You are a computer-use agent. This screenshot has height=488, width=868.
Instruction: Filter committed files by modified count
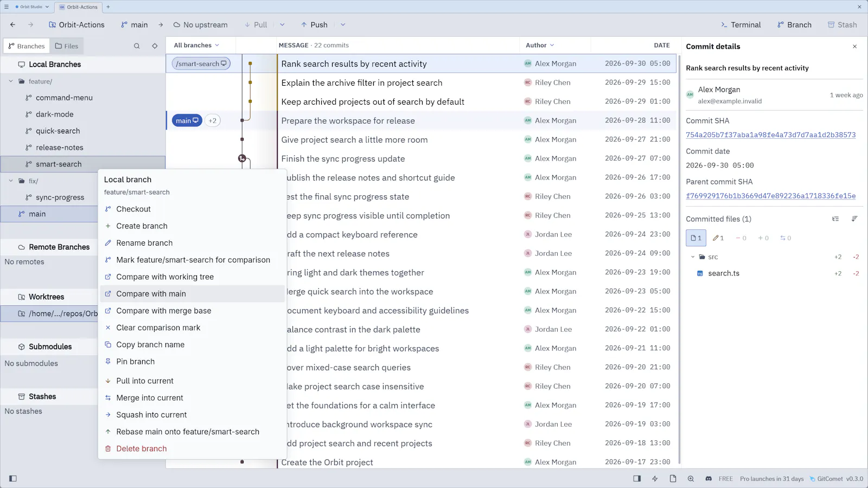click(718, 238)
